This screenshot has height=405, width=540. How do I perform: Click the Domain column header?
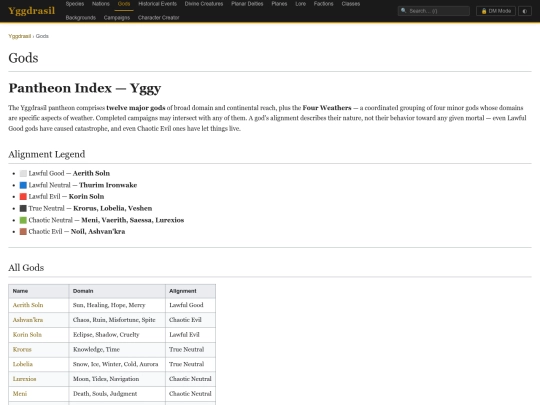(x=117, y=291)
